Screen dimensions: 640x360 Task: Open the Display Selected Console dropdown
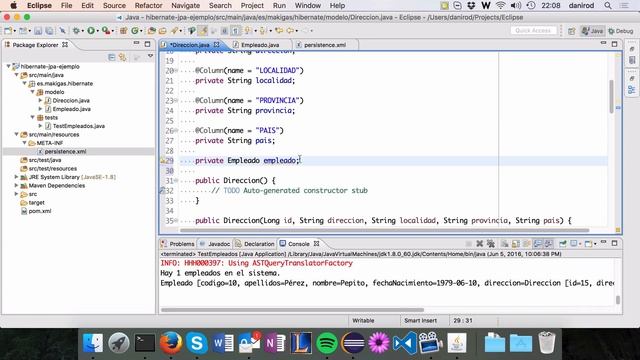pyautogui.click(x=580, y=244)
